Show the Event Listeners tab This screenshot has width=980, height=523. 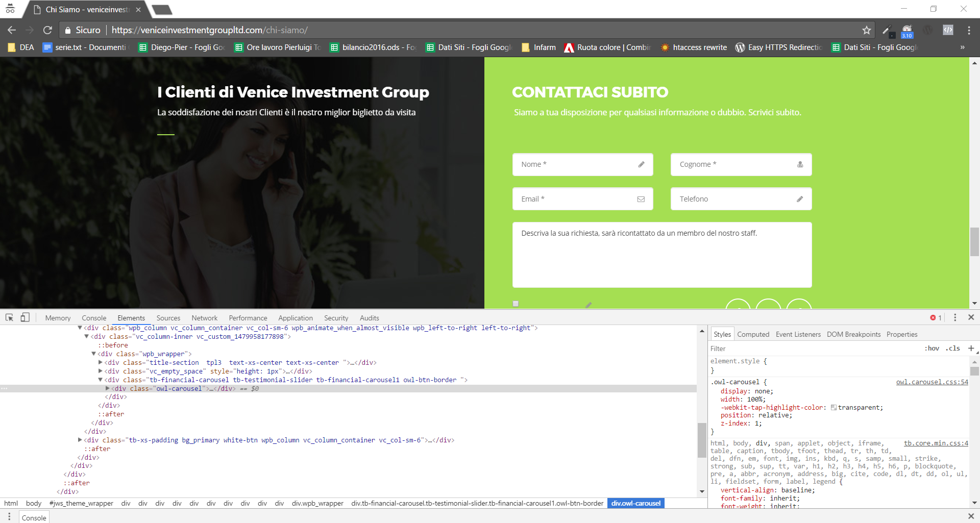(798, 334)
